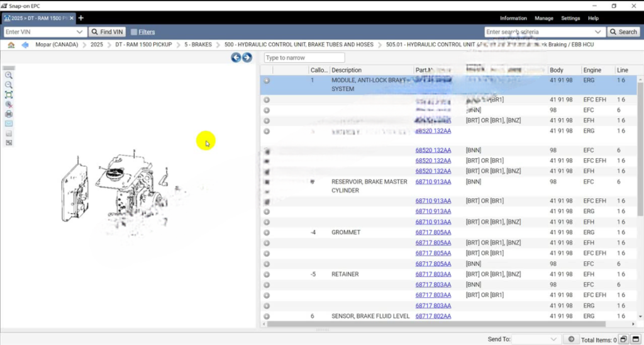Expand the search criteria dropdown

coord(598,31)
